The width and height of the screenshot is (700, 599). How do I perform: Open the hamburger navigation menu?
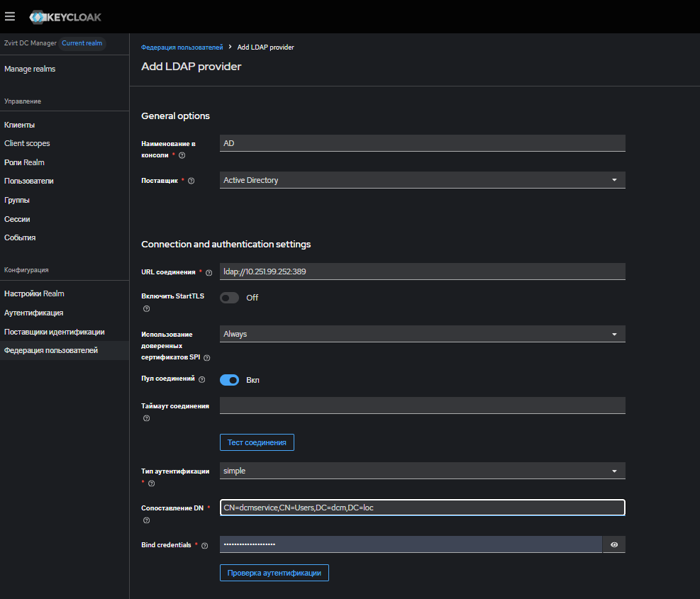(x=10, y=17)
